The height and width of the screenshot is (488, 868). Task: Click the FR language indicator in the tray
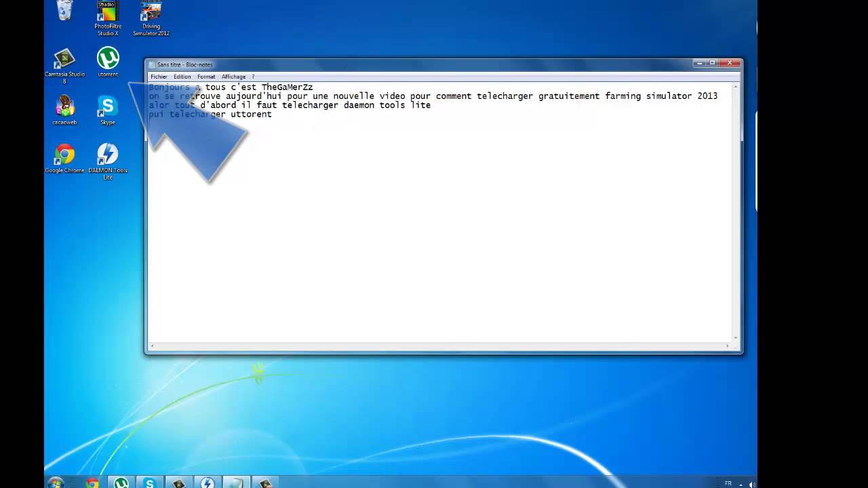pyautogui.click(x=728, y=483)
